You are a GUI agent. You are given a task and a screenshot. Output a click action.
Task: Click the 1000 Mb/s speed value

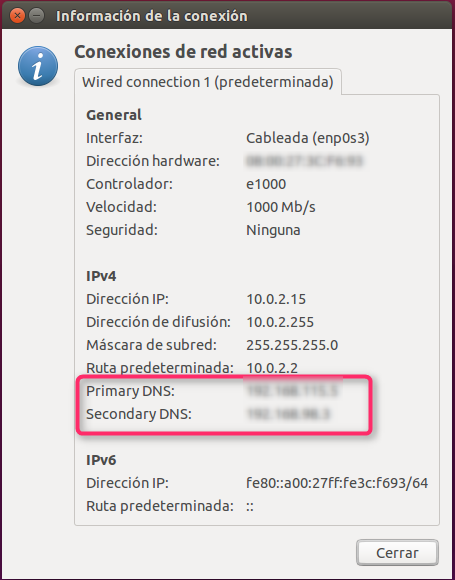[x=281, y=207]
